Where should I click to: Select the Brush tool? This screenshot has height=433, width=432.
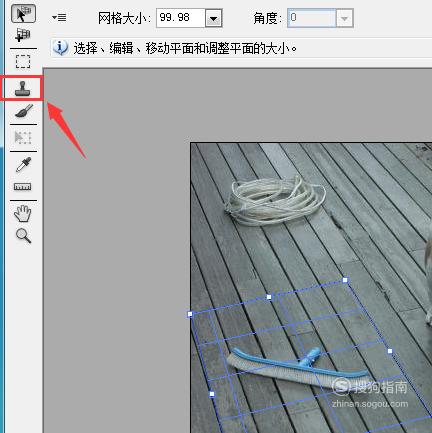[x=24, y=111]
